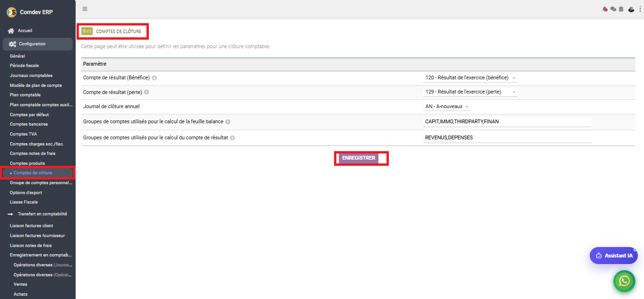Click the info icon beside Compte de résultat (perte)
Image resolution: width=644 pixels, height=299 pixels.
click(x=146, y=92)
